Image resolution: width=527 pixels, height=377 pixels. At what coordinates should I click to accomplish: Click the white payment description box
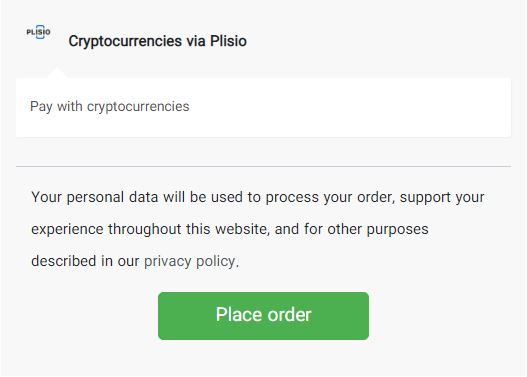(x=263, y=107)
